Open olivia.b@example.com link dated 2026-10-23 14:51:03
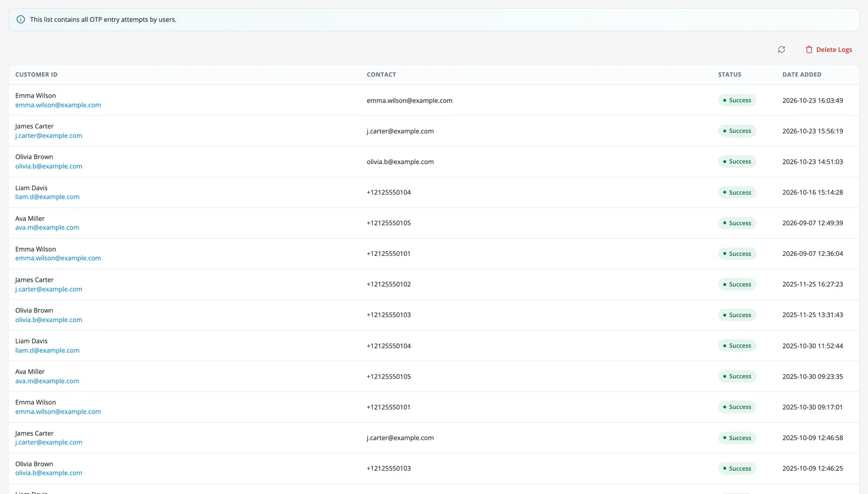The image size is (868, 494). coord(49,166)
